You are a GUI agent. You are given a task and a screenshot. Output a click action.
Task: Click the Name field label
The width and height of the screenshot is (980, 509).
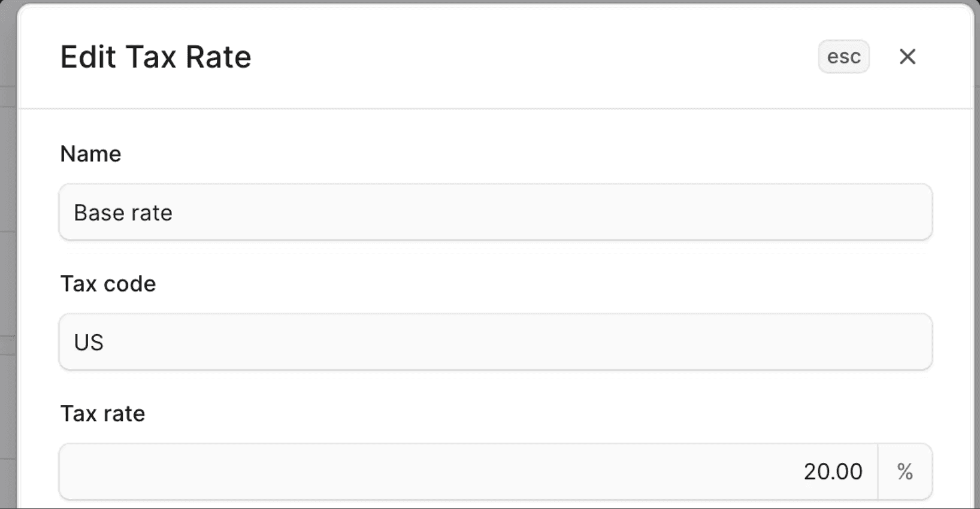click(90, 153)
